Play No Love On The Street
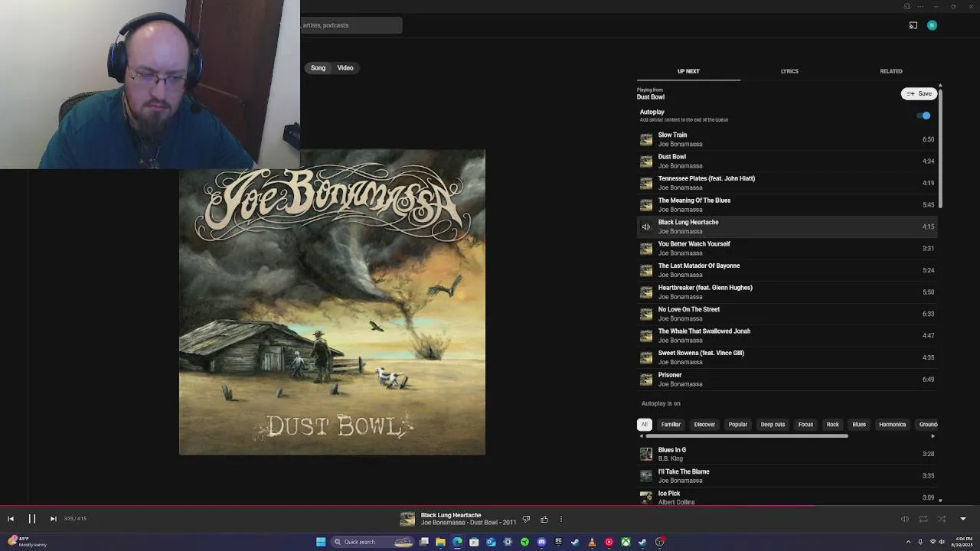Screen dimensions: 980x551 [787, 314]
